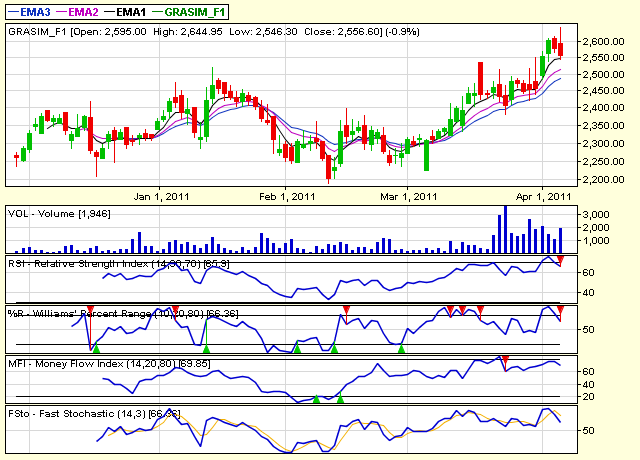Click the second green buy marker in MFI panel
The image size is (640, 460).
point(340,399)
